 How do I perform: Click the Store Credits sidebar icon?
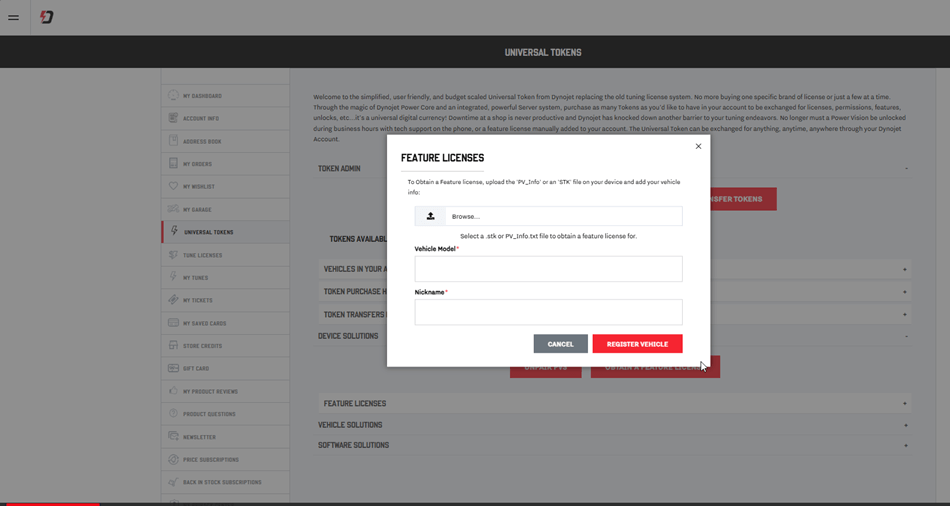173,345
